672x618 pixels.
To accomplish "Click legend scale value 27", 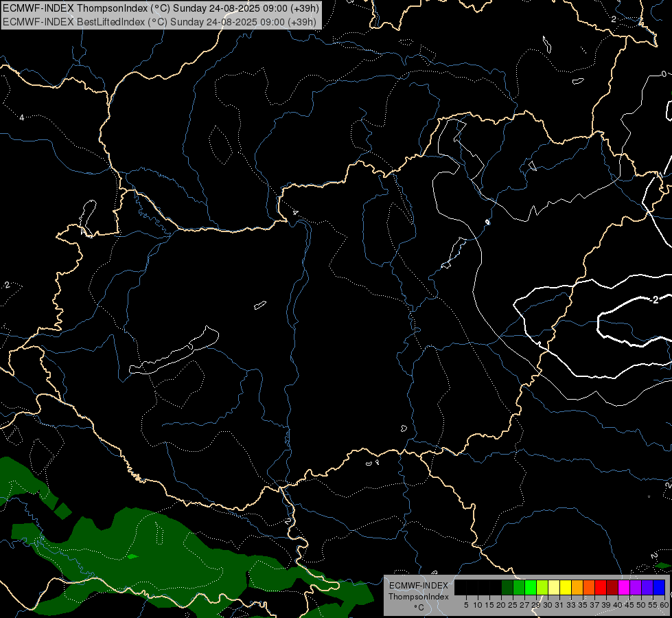I will (x=524, y=605).
